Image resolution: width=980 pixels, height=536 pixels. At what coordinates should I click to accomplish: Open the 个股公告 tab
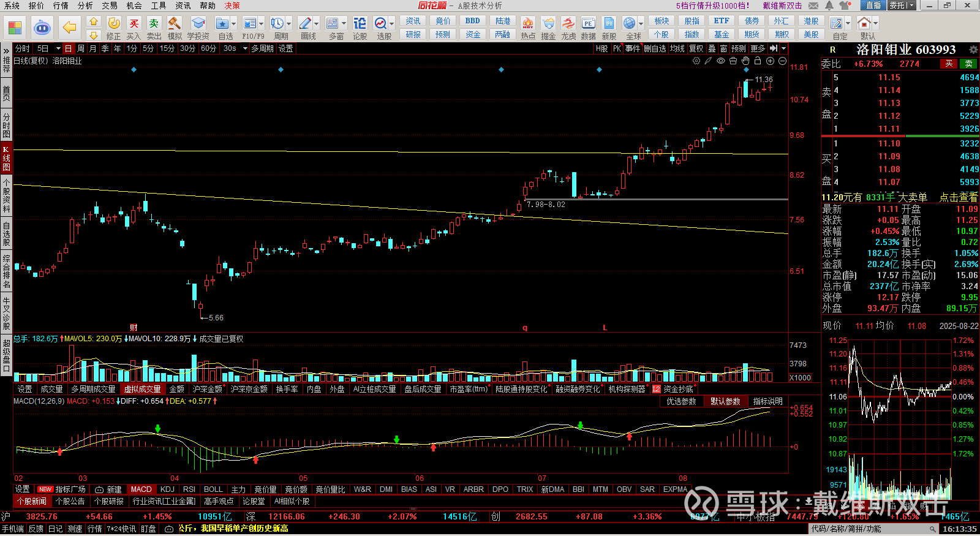pyautogui.click(x=70, y=501)
